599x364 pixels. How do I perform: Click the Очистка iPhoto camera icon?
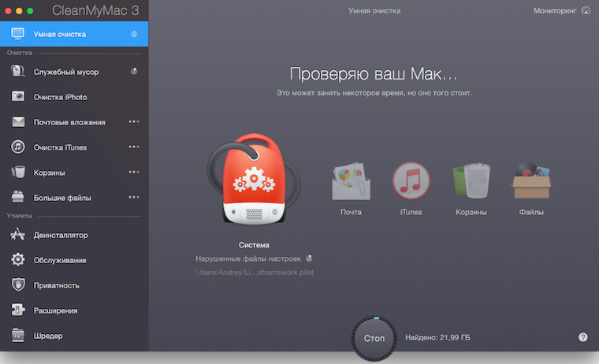pyautogui.click(x=17, y=96)
